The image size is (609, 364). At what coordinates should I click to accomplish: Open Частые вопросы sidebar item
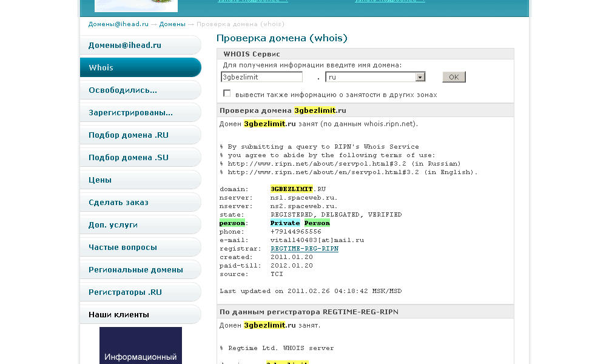tap(140, 248)
